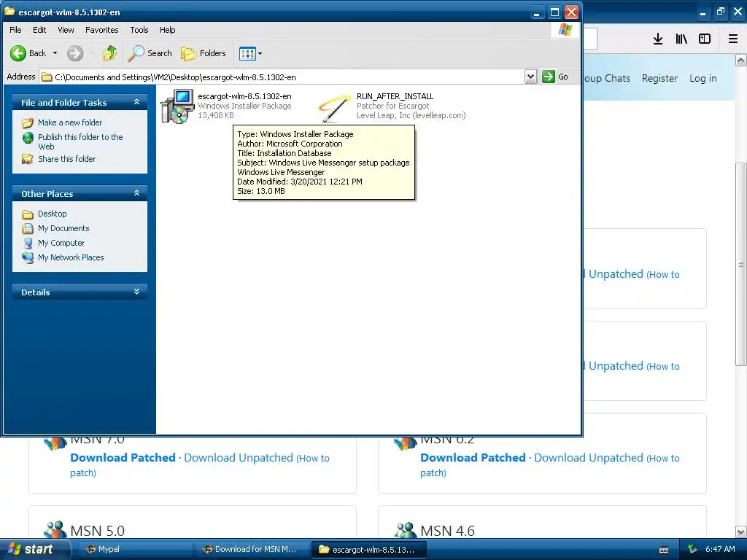Open the Edit menu
This screenshot has width=747, height=560.
(x=39, y=30)
